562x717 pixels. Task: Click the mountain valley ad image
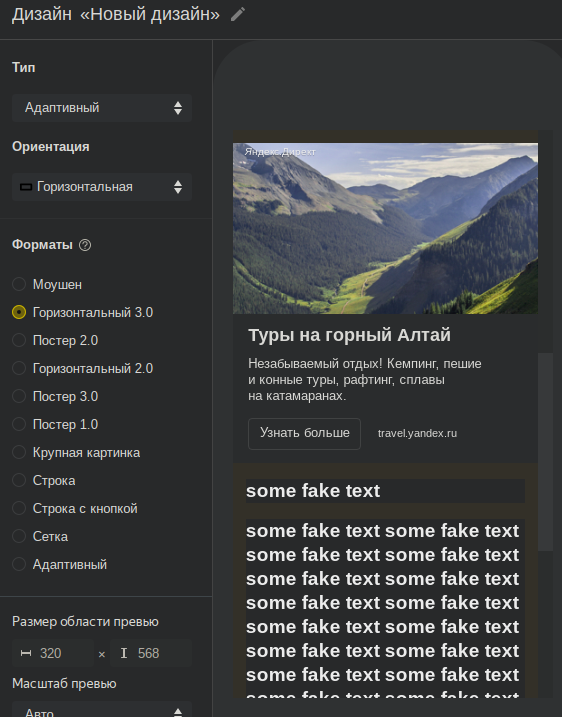[x=385, y=228]
